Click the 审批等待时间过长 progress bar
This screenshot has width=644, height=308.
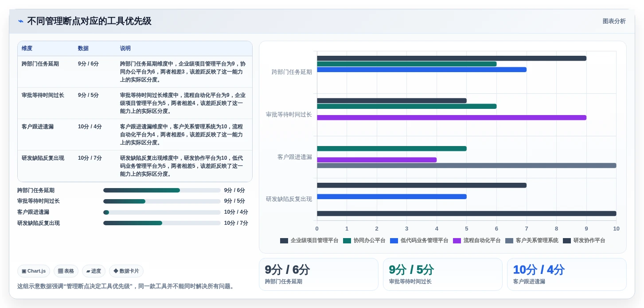tap(162, 201)
